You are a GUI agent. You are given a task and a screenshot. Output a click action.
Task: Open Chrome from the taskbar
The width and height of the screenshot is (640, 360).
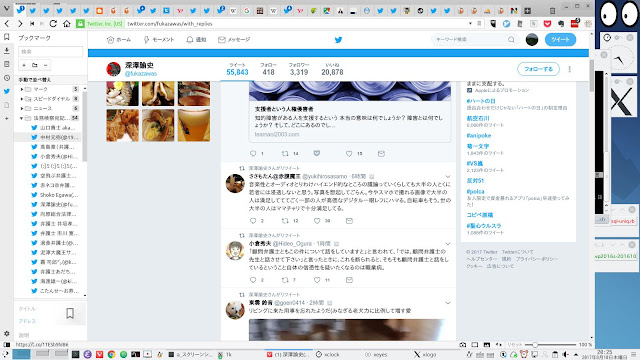point(111,354)
